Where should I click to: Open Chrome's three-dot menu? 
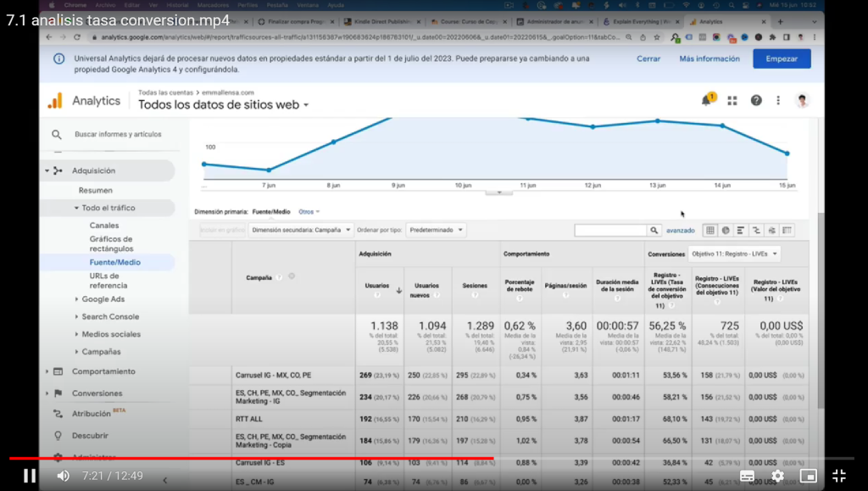[815, 37]
